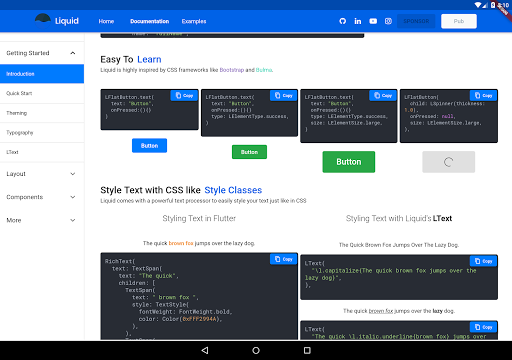512x360 pixels.
Task: Follow the Bulma link
Action: coord(264,70)
